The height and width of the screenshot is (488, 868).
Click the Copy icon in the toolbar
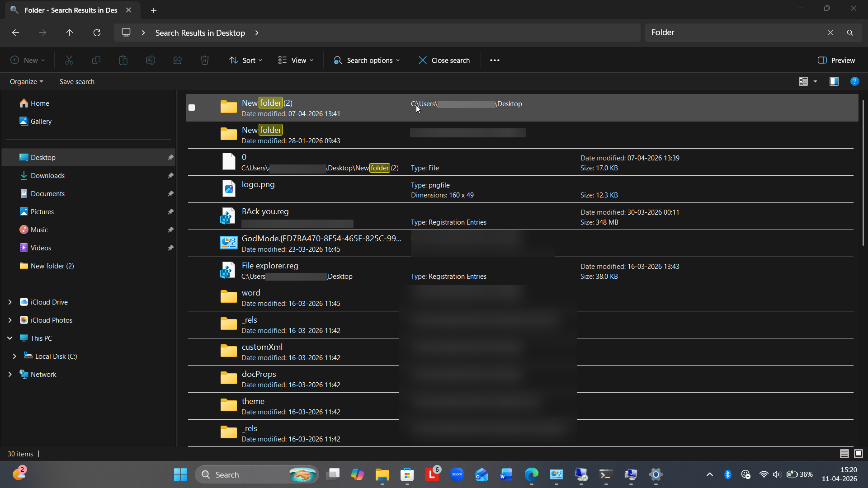pyautogui.click(x=96, y=60)
